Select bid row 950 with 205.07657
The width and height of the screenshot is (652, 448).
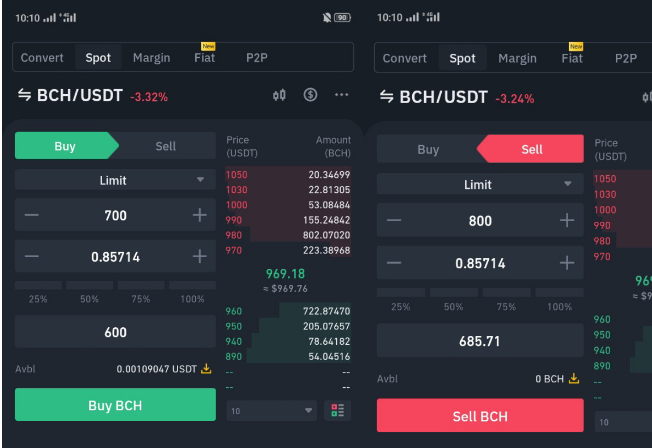[288, 326]
